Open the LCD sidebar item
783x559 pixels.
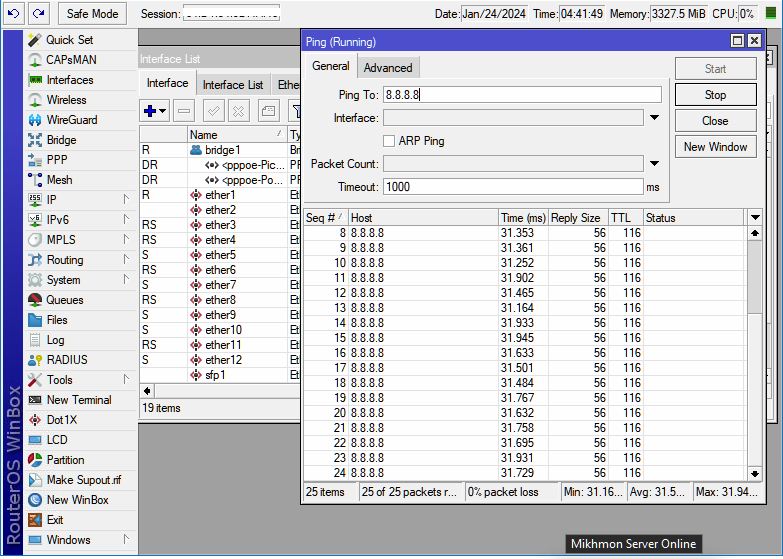tap(56, 440)
